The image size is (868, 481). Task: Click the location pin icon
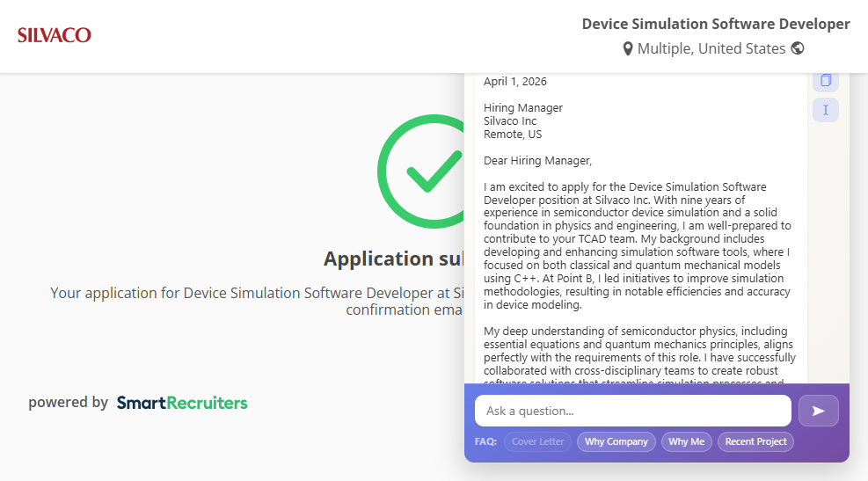(x=628, y=49)
